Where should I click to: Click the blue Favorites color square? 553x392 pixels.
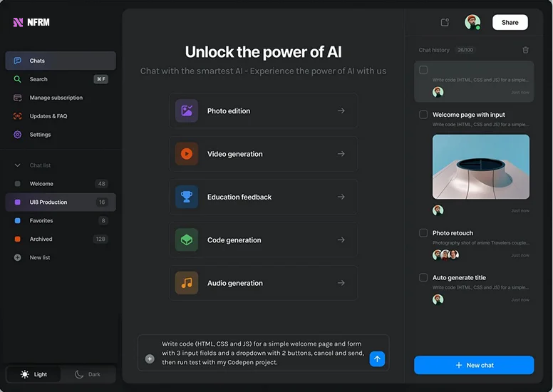point(17,220)
